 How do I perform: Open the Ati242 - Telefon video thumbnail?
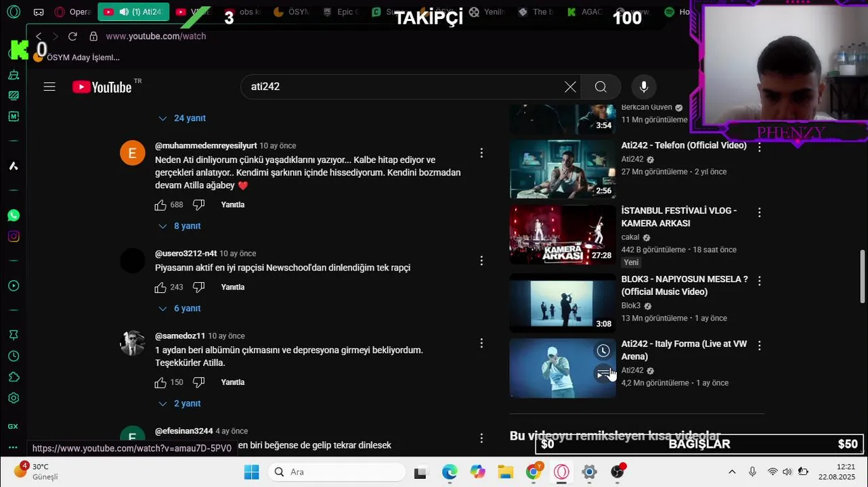tap(563, 169)
